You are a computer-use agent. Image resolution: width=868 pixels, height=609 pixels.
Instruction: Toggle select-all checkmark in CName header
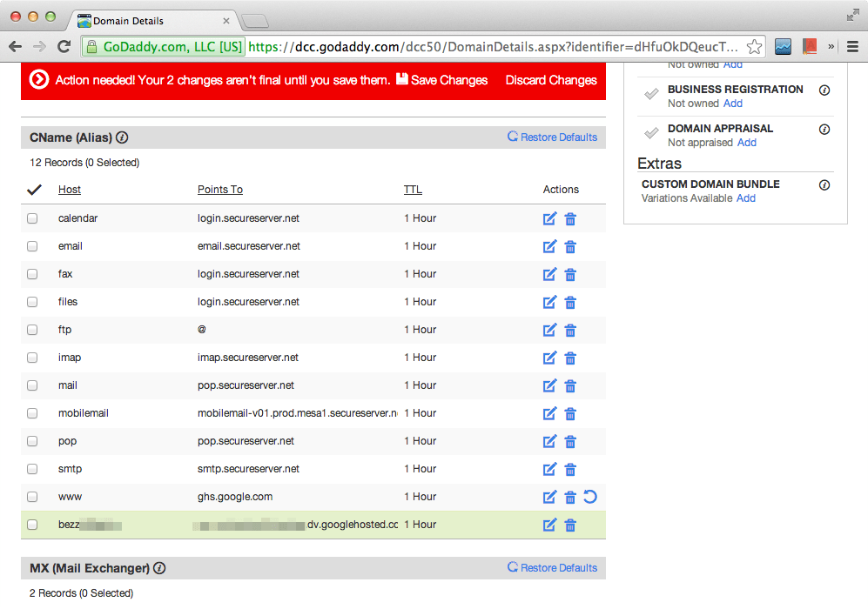pyautogui.click(x=34, y=190)
